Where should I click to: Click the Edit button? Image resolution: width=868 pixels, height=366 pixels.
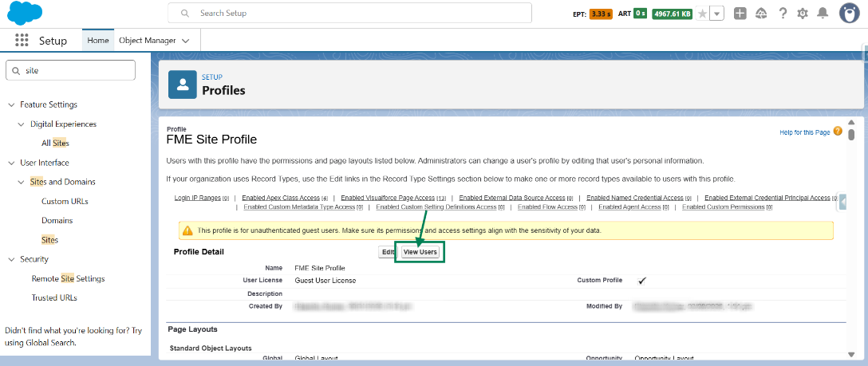point(386,252)
